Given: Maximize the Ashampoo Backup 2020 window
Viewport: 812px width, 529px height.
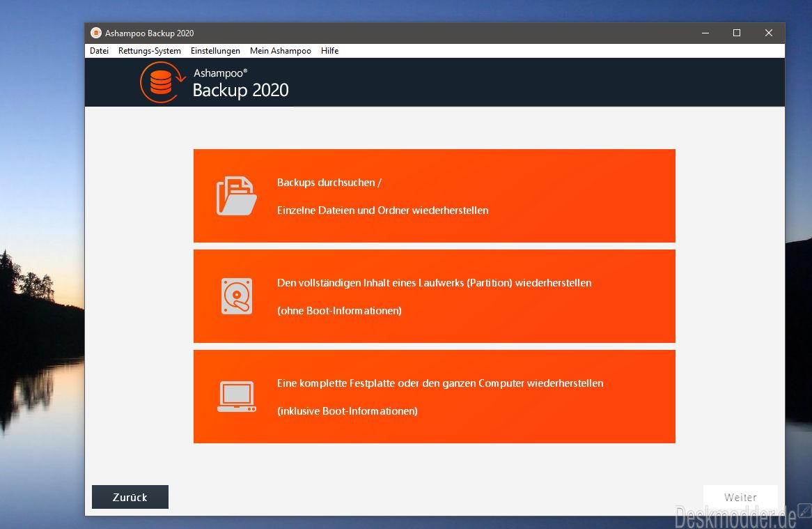Looking at the screenshot, I should tap(736, 33).
